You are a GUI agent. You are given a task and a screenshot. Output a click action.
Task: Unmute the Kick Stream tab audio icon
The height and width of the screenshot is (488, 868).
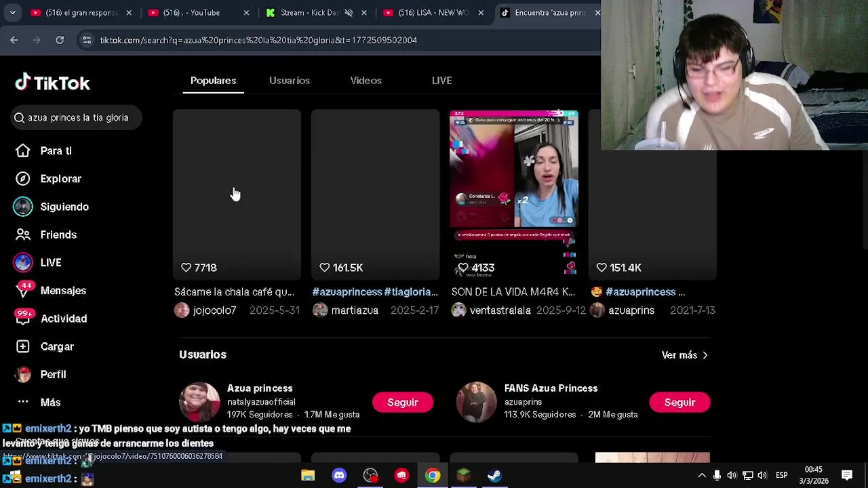[349, 13]
